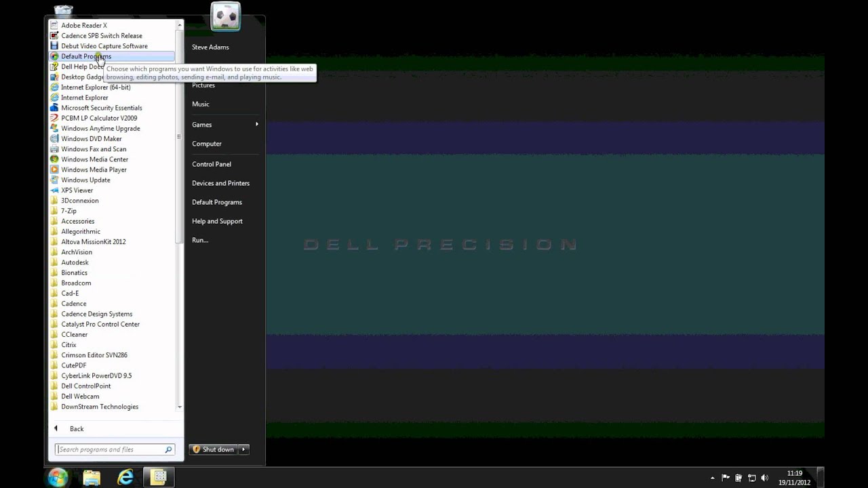Click the user account soccer ball picture

[226, 17]
